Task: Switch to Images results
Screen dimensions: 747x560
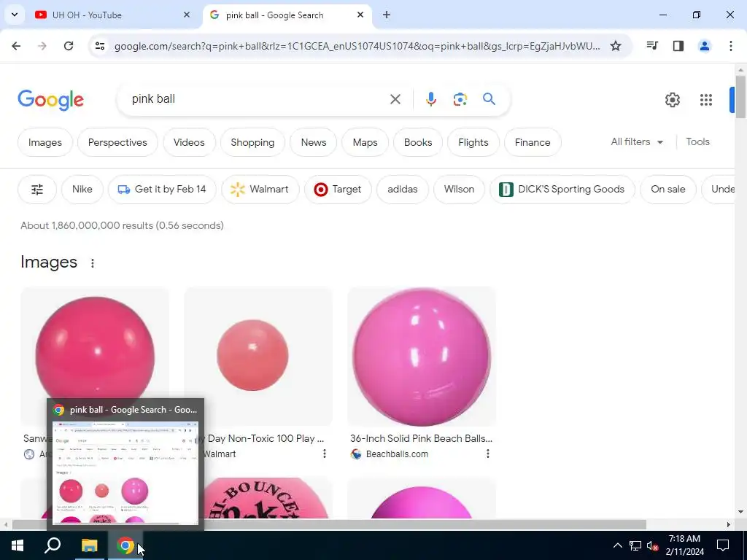Action: (44, 142)
